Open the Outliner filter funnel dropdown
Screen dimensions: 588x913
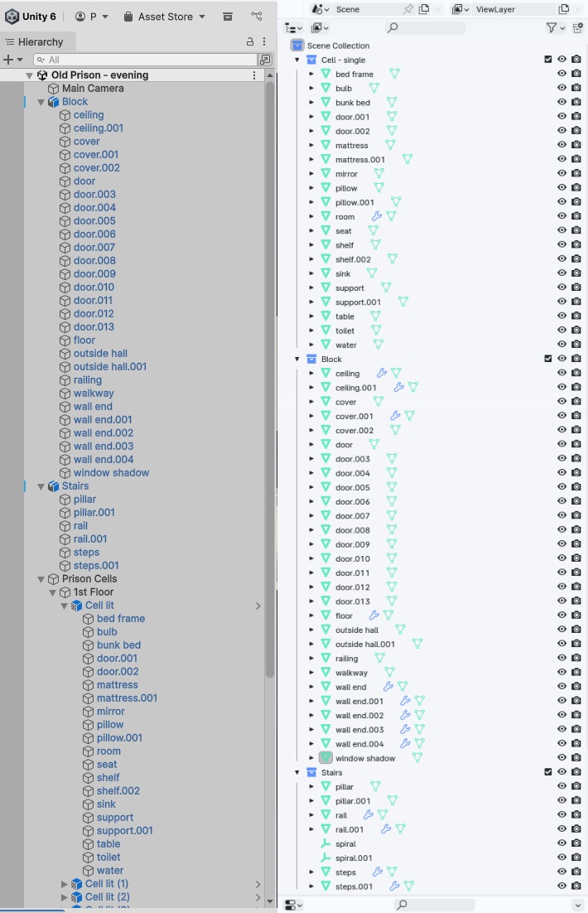[556, 27]
